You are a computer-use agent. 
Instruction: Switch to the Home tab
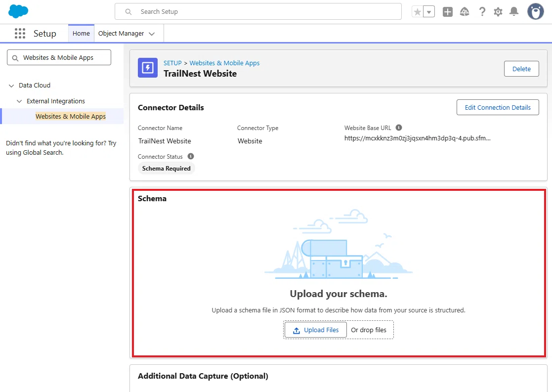[82, 34]
